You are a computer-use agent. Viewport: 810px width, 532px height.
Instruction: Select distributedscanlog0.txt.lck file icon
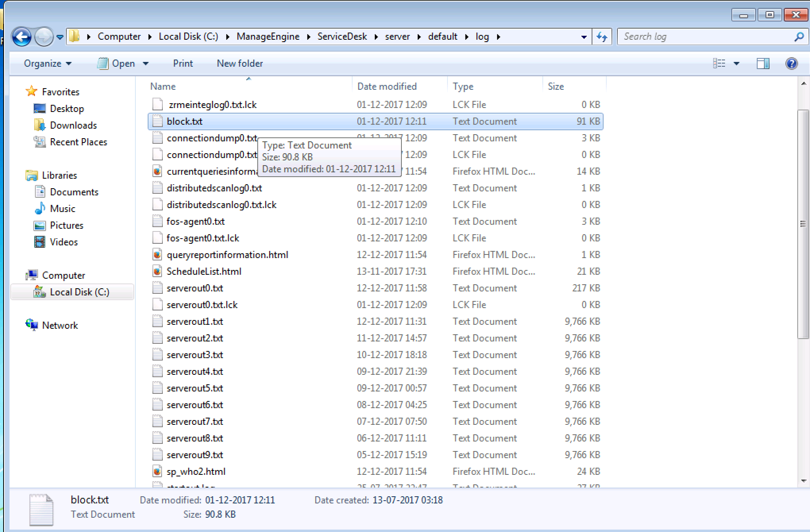click(x=158, y=204)
